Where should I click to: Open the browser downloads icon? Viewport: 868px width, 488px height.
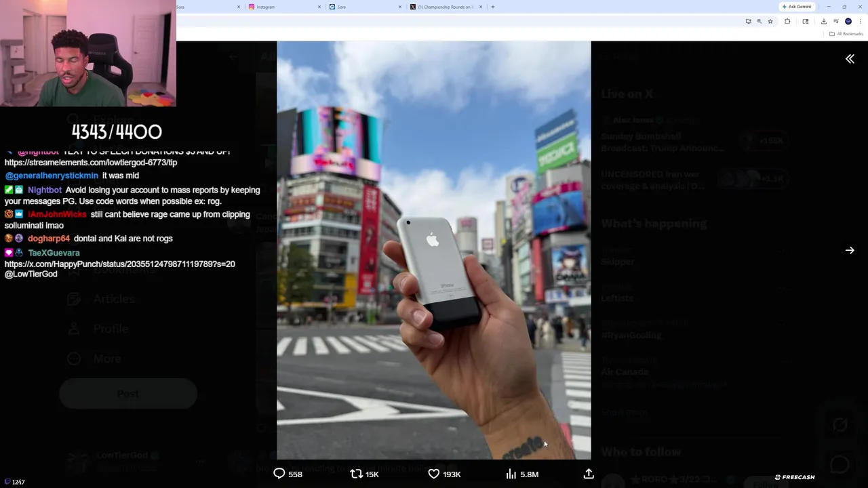(824, 21)
